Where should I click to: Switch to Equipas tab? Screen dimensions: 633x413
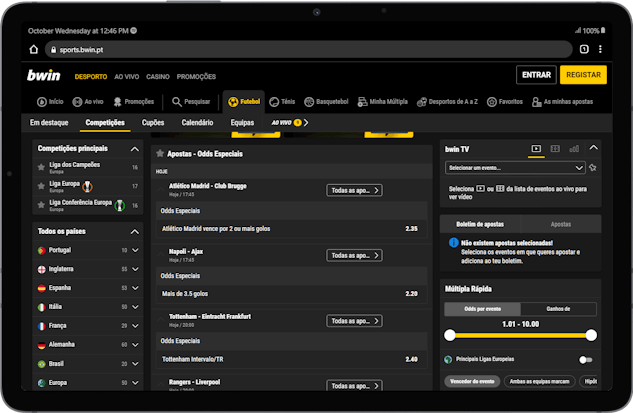(x=242, y=122)
